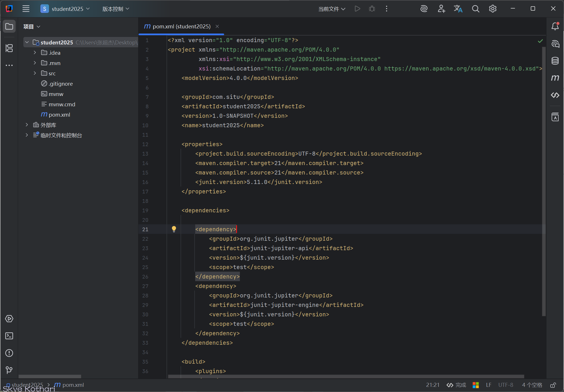The image size is (564, 392).
Task: Open the Maven tool window icon
Action: coord(555,78)
